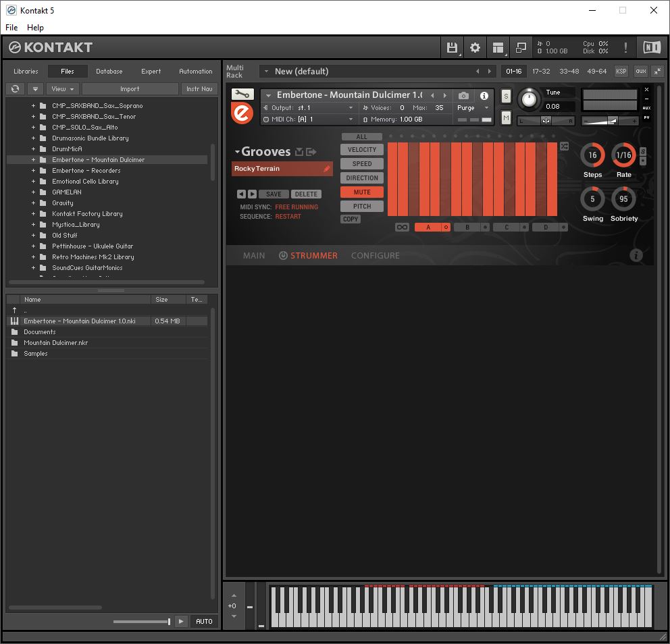
Task: Click the Instr Nav button
Action: pos(199,89)
